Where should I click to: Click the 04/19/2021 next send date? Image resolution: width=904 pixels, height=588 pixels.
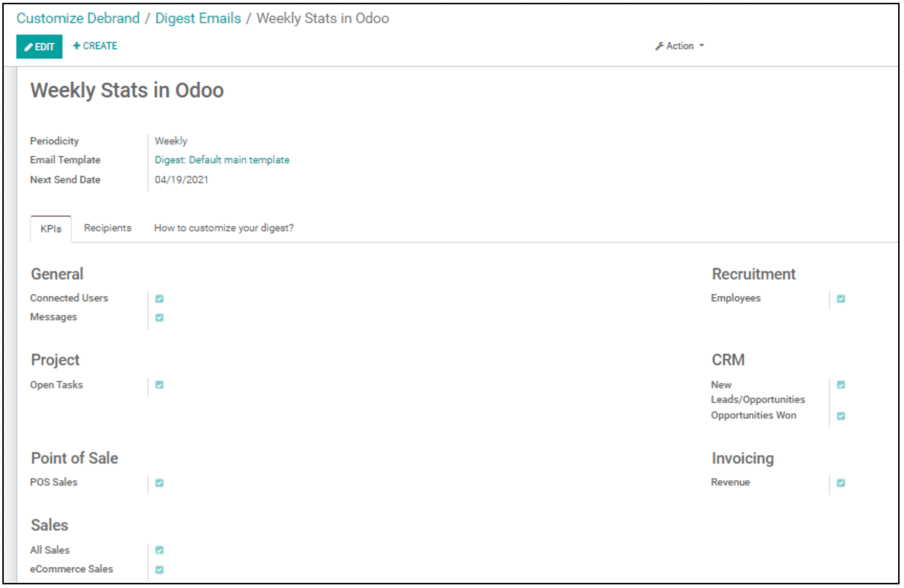click(182, 180)
